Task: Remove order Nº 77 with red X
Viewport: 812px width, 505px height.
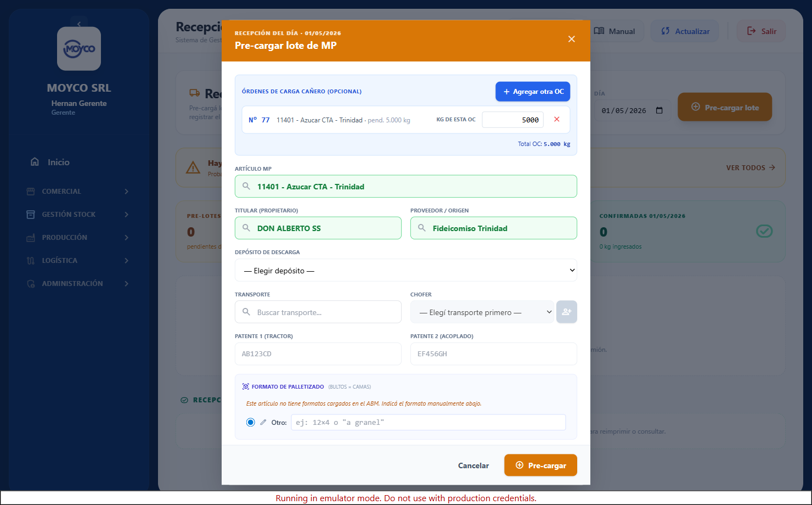Action: [x=557, y=120]
